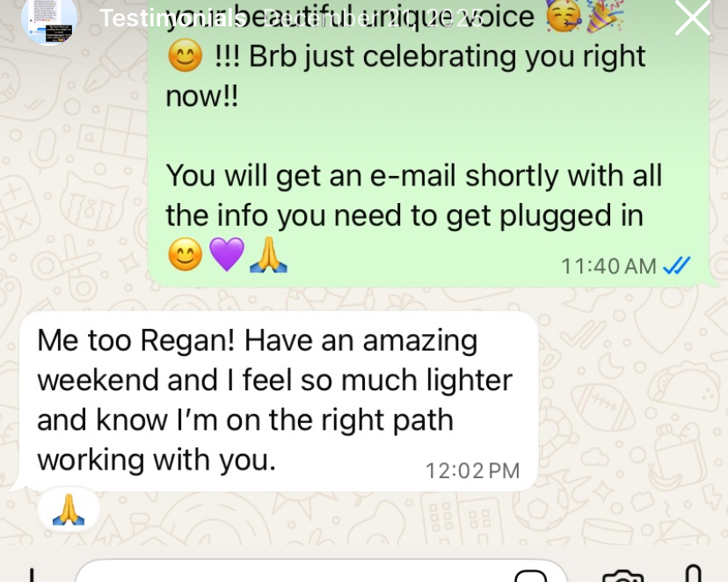This screenshot has height=582, width=728.
Task: Click the 11:40 AM timestamp
Action: click(x=608, y=266)
